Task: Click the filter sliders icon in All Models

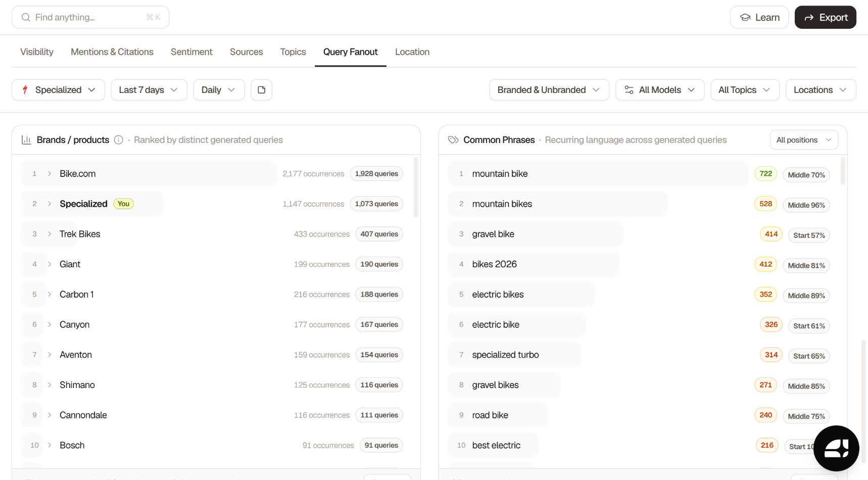Action: tap(629, 90)
